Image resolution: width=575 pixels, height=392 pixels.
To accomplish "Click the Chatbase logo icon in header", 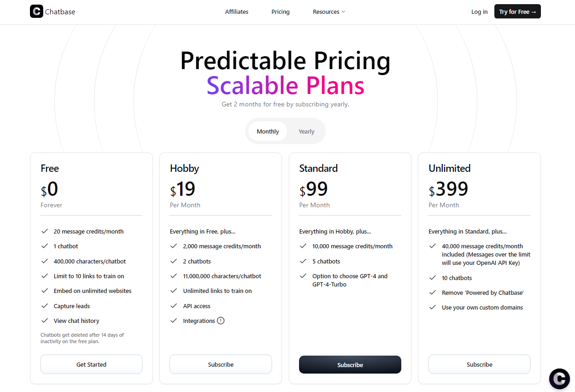I will pyautogui.click(x=36, y=12).
